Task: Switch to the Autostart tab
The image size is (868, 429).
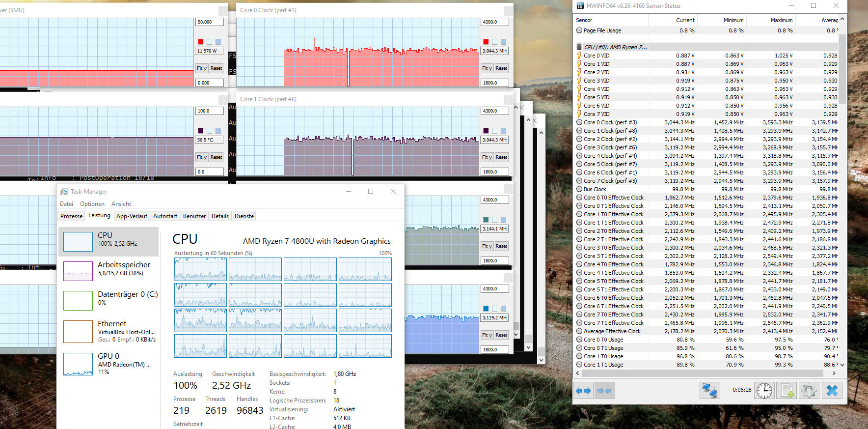Action: pos(165,216)
